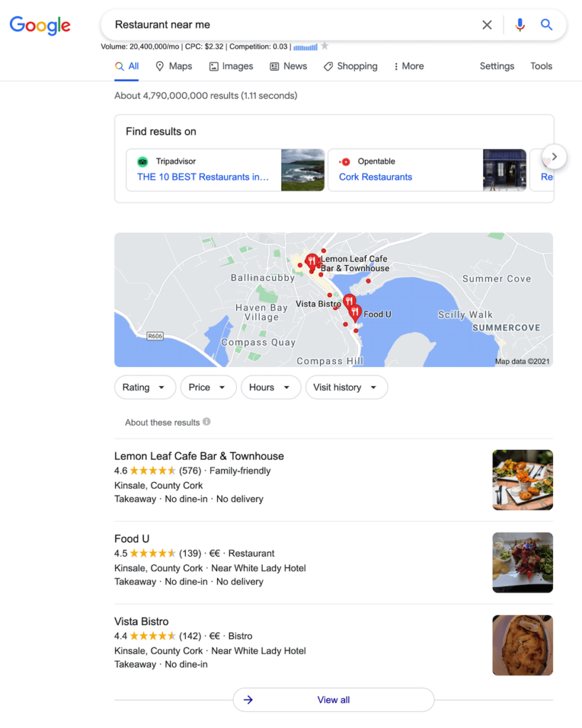Open the Visit history dropdown
This screenshot has height=728, width=582.
(346, 387)
